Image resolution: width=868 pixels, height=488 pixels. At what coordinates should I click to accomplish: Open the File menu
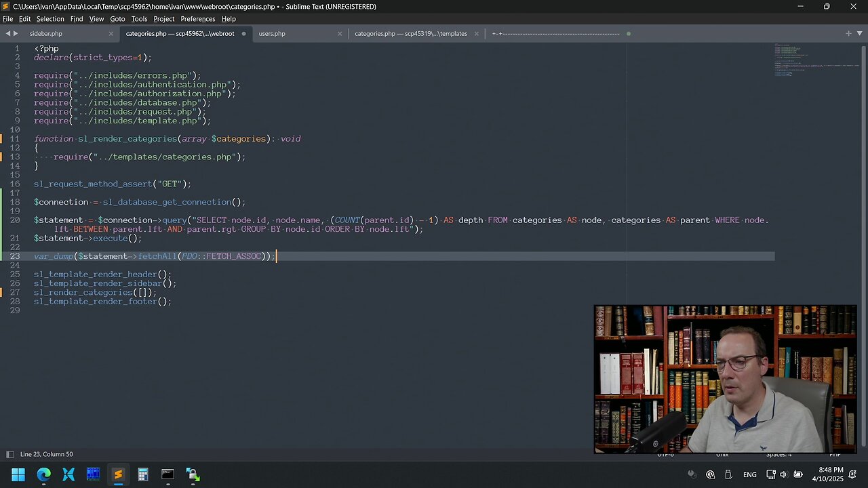coord(7,19)
